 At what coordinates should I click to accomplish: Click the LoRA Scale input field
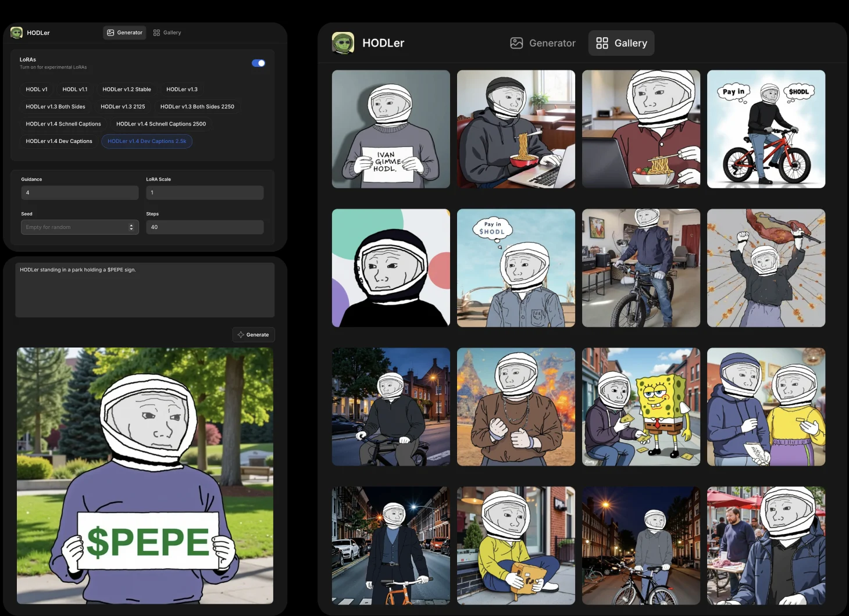[205, 193]
